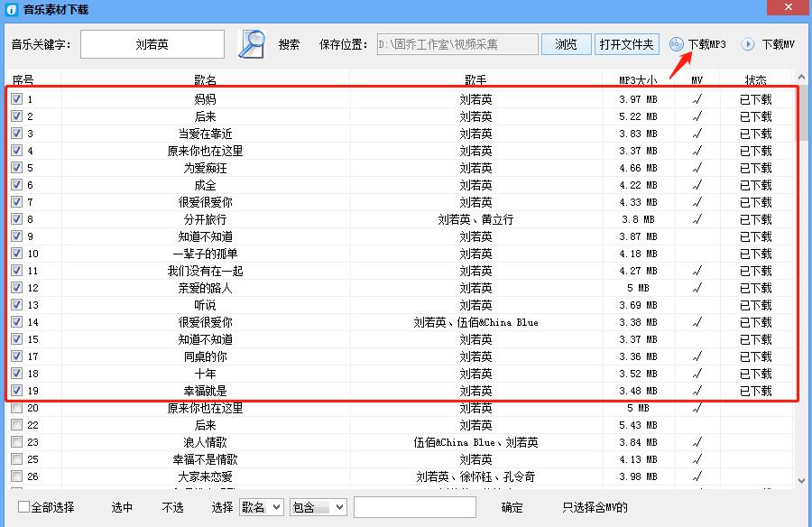The image size is (812, 527).
Task: Click the 浏览 browse button
Action: tap(566, 42)
